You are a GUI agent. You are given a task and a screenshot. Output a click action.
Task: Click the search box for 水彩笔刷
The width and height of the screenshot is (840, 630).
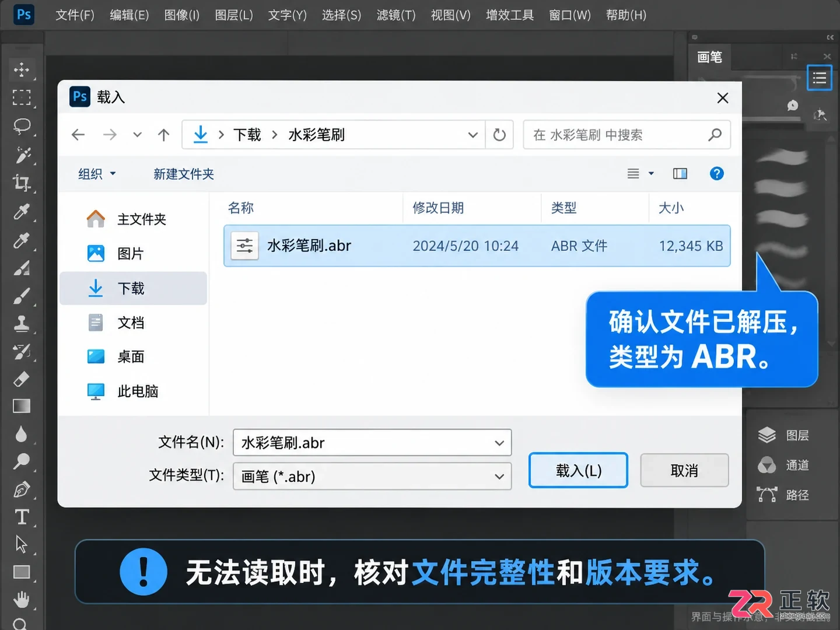[626, 135]
